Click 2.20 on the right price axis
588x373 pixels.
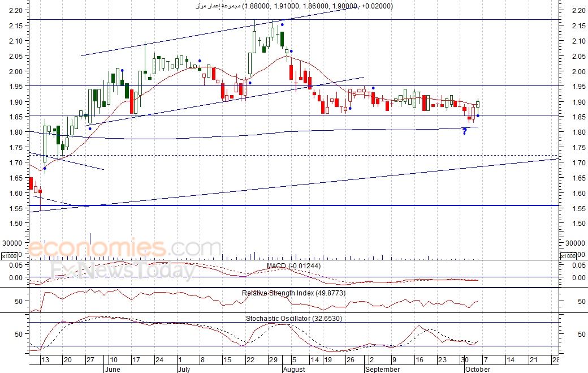click(578, 11)
